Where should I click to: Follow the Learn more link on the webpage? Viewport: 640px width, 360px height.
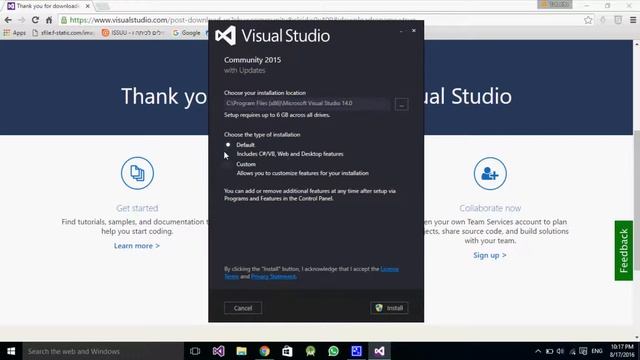click(x=137, y=246)
